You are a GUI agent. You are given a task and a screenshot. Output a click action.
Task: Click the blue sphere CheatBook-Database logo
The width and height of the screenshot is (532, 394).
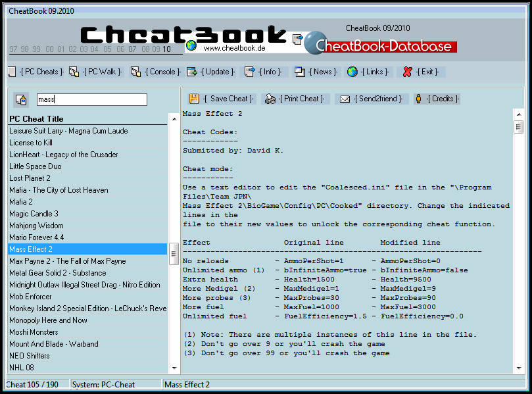coord(315,43)
